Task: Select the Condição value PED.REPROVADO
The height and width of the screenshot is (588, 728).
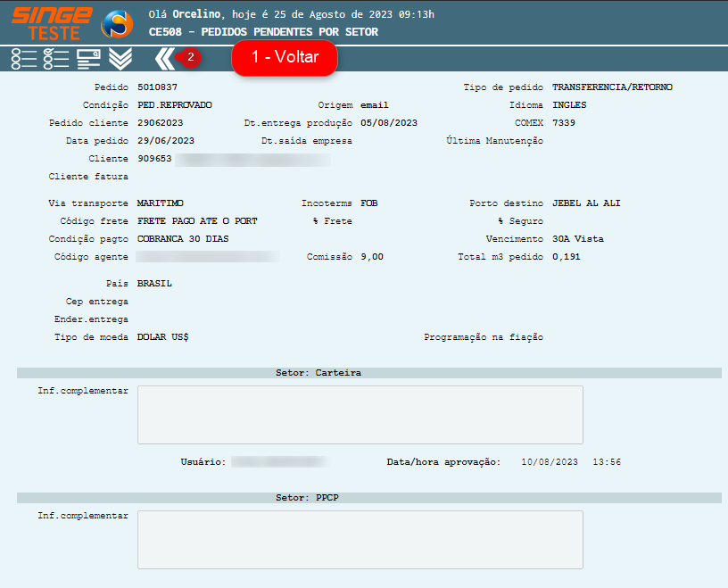Action: 175,105
